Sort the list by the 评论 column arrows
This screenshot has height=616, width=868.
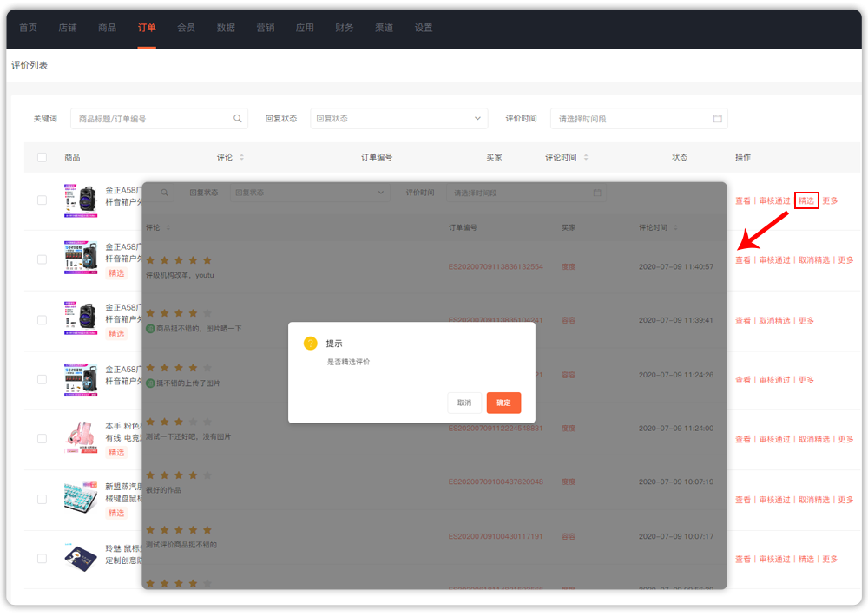(x=241, y=158)
